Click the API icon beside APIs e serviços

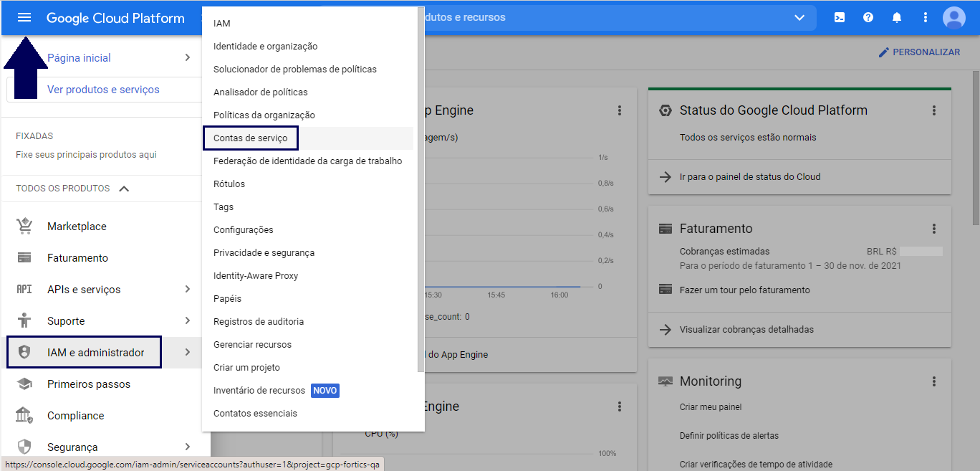point(24,290)
